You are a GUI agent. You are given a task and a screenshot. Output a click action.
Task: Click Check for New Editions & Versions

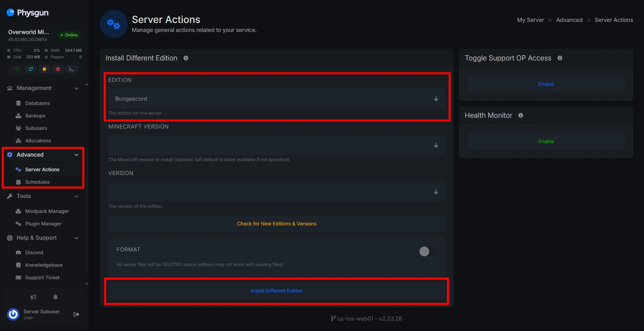pyautogui.click(x=277, y=224)
